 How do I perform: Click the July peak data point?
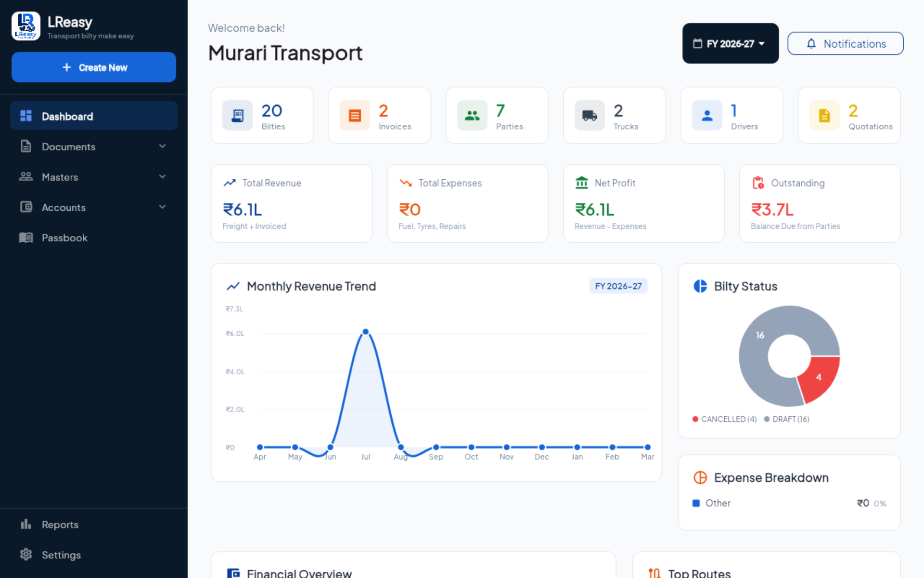pyautogui.click(x=366, y=331)
